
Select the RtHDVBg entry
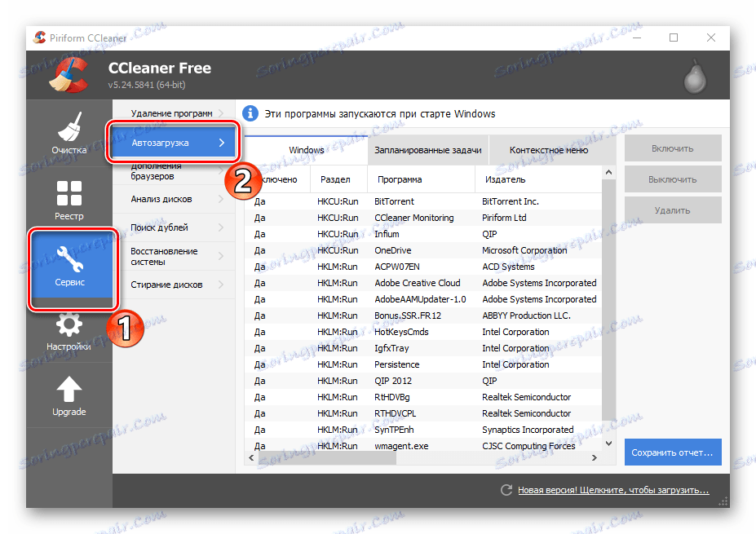click(423, 398)
